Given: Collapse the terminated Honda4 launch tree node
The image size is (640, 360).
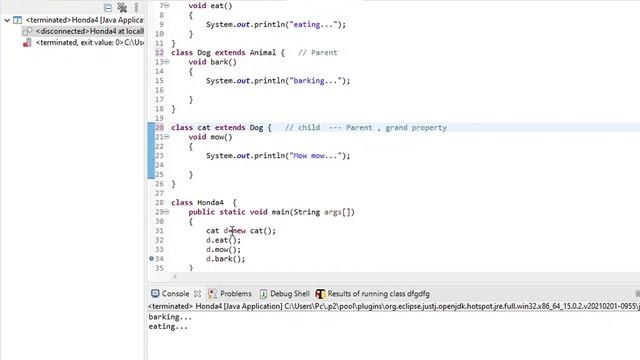Looking at the screenshot, I should pos(7,20).
